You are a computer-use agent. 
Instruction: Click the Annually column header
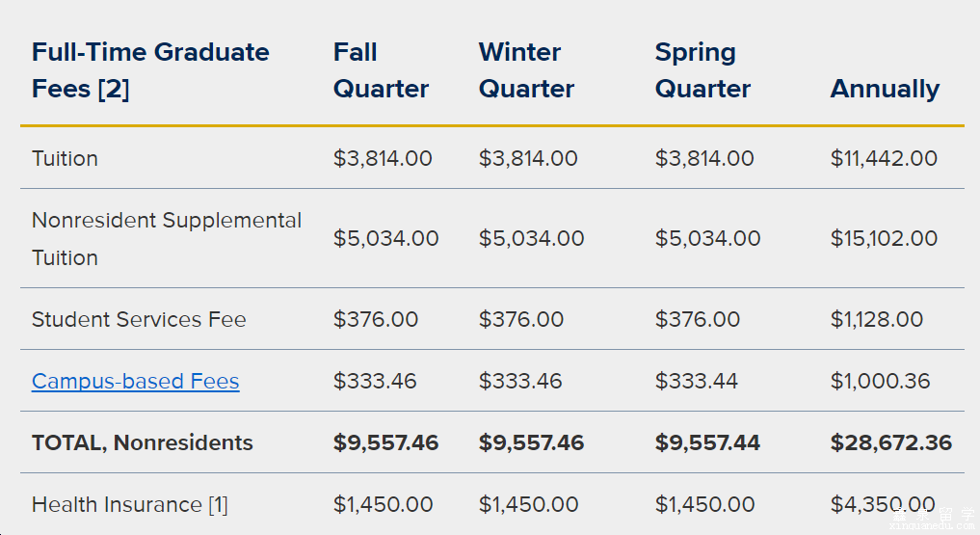885,89
